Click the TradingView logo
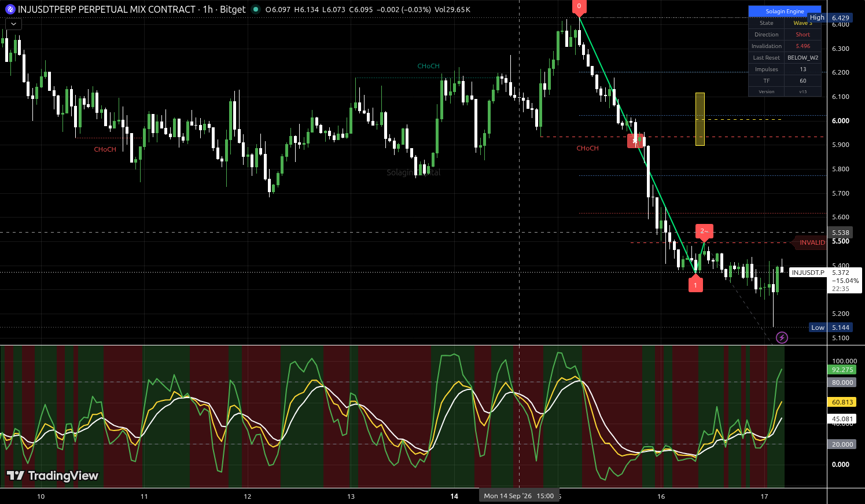Screen dimensions: 865x504 53,476
